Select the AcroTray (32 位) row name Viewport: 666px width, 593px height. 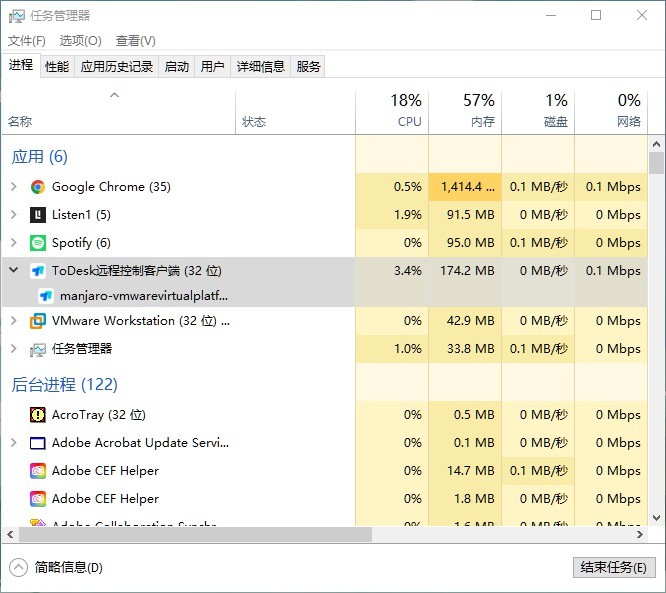(99, 415)
